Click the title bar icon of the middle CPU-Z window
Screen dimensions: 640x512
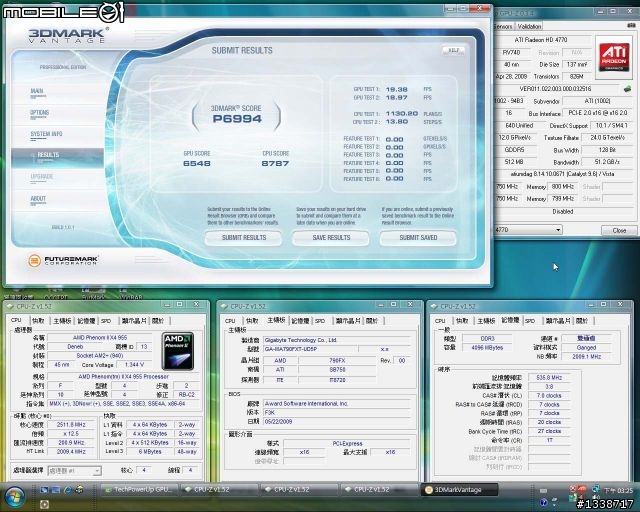(224, 306)
